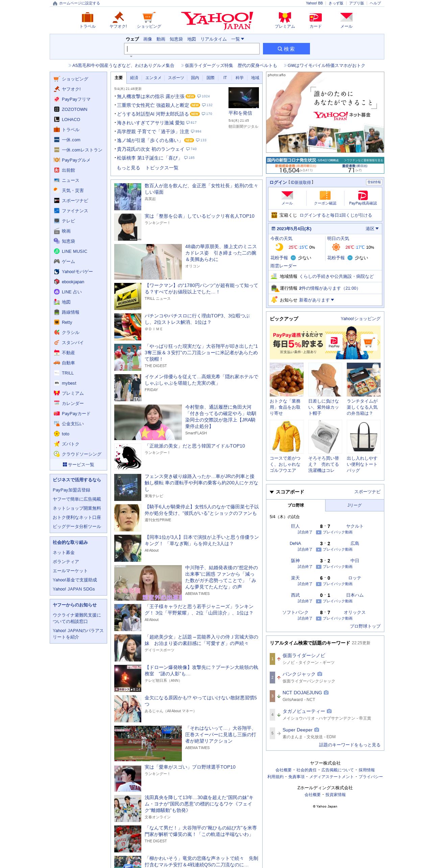The image size is (434, 868).
Task: Open the ログイン link
Action: tap(278, 183)
